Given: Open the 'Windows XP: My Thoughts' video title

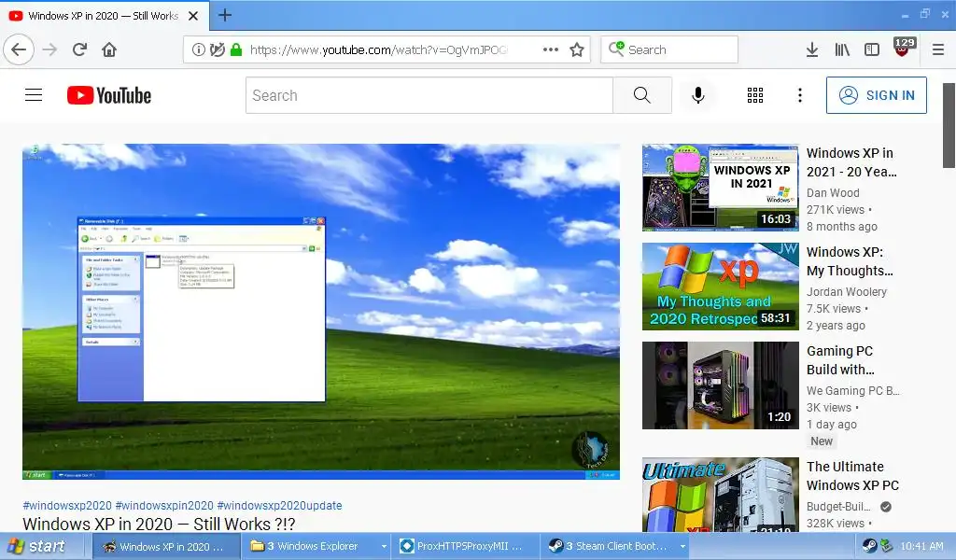Looking at the screenshot, I should 850,261.
